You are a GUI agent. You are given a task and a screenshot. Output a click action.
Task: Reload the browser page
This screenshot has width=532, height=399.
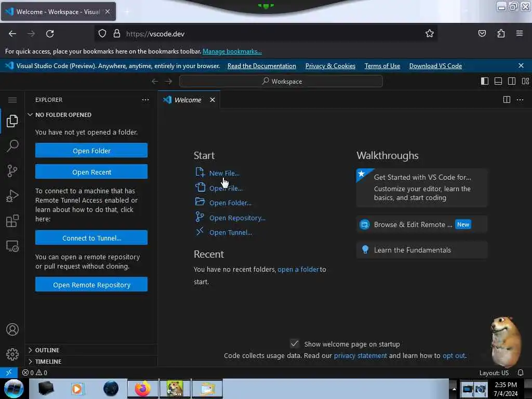[50, 34]
